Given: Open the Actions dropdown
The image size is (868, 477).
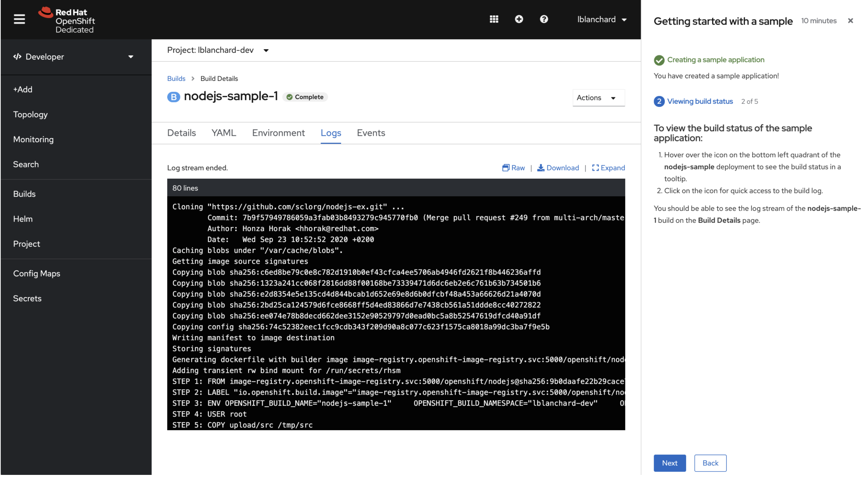Looking at the screenshot, I should [x=598, y=98].
